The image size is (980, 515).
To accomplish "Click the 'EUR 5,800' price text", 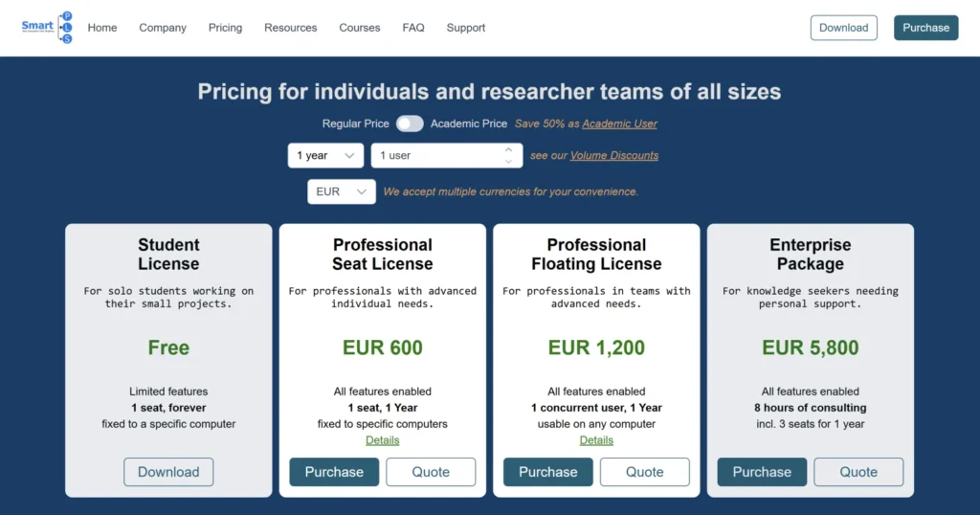I will tap(810, 347).
